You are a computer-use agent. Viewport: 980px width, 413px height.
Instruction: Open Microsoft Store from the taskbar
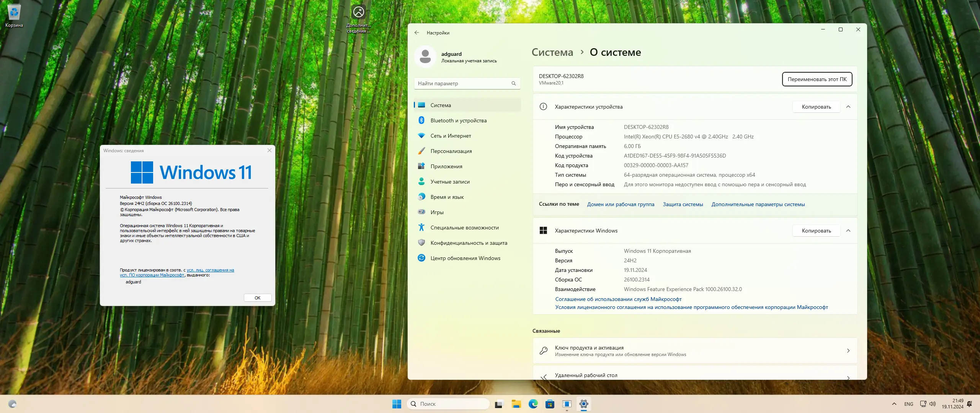click(x=550, y=404)
